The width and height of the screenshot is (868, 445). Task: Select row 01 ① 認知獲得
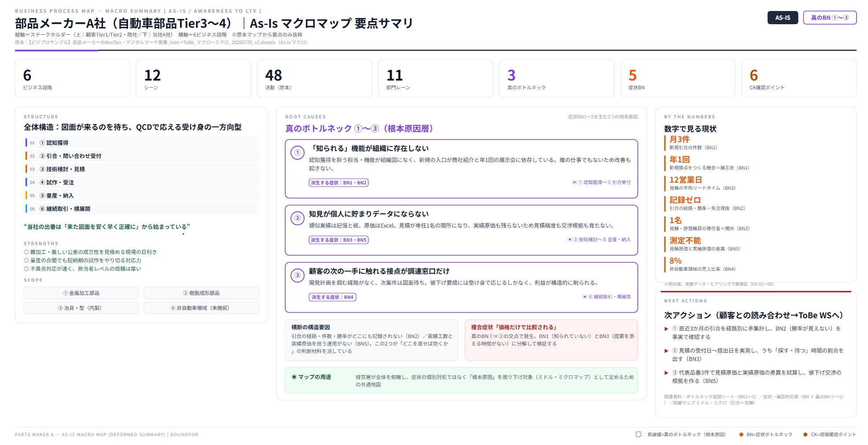(142, 143)
